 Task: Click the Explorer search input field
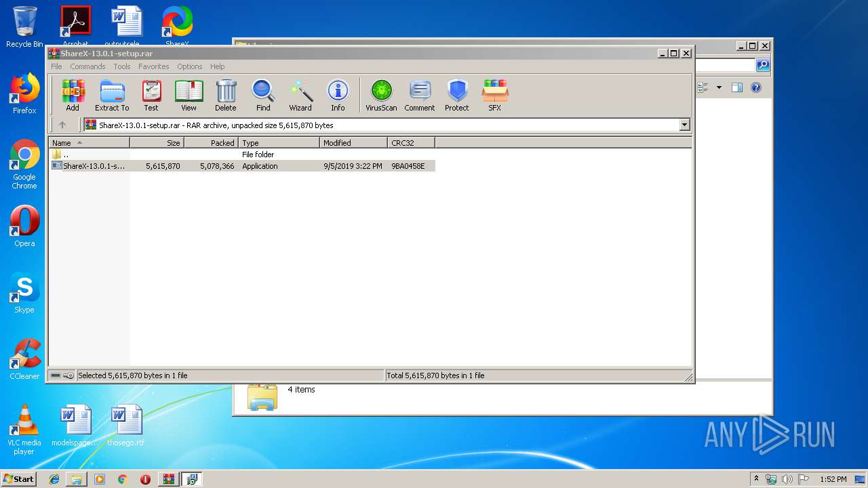tap(725, 65)
